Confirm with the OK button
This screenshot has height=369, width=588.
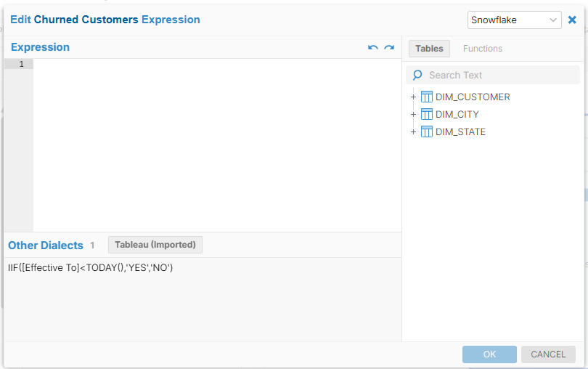pos(489,354)
